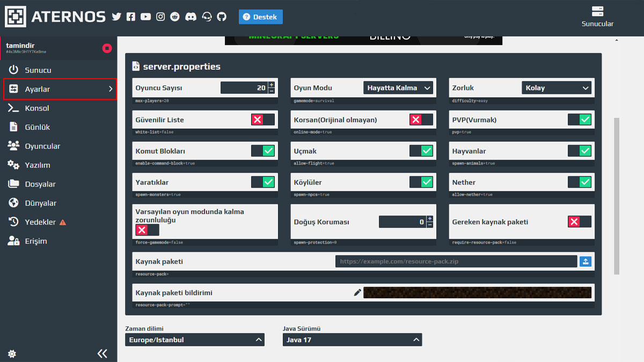Increase Oyuncu Sayısı with plus stepper
Screen dimensions: 644x362
click(271, 85)
